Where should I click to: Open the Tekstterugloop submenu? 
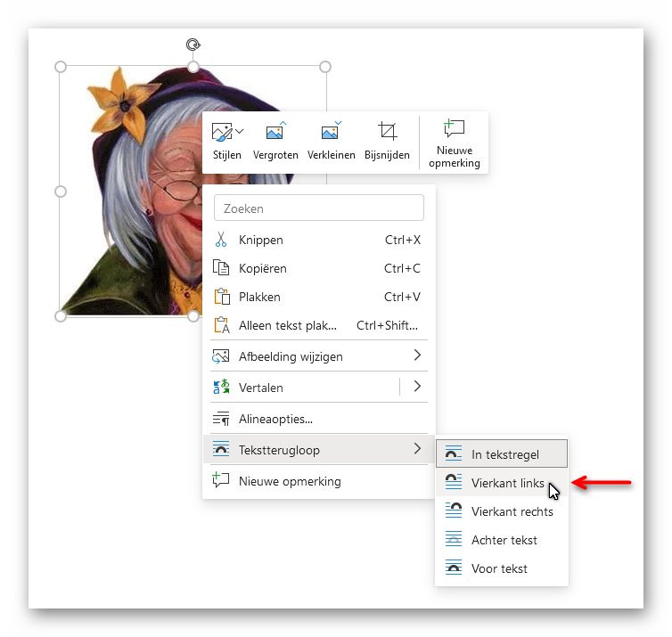318,450
